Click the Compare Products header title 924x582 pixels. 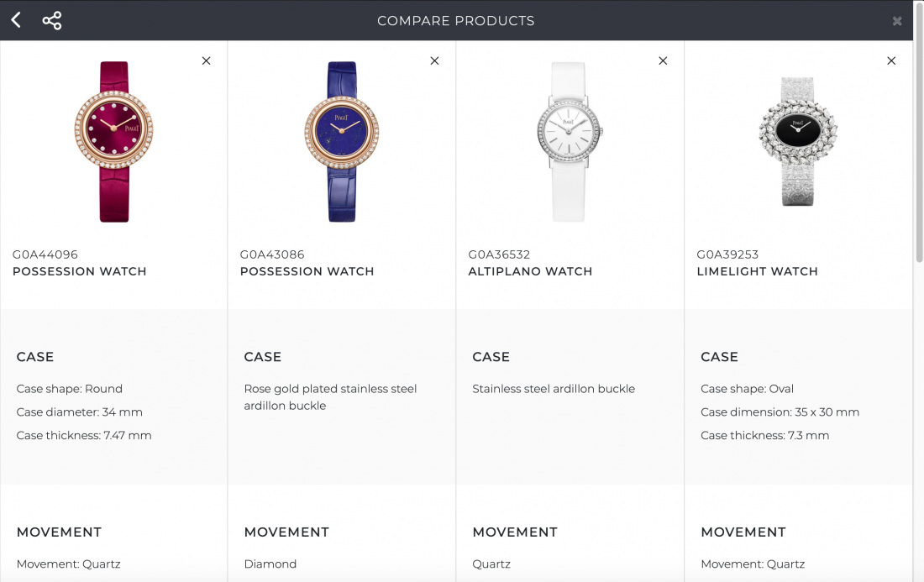click(455, 21)
